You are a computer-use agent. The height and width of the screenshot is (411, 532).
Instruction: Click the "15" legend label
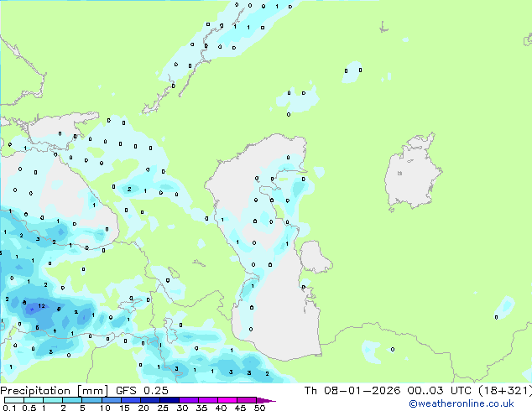[x=124, y=408]
